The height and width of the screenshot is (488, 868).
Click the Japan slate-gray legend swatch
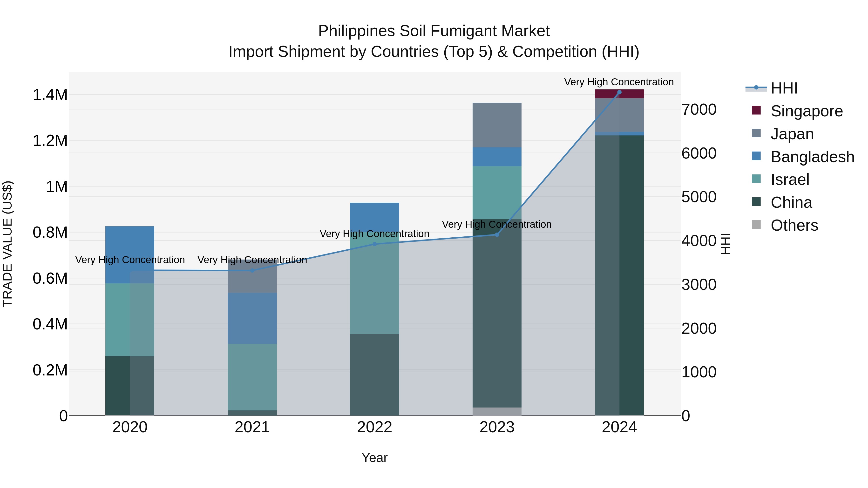pos(756,133)
